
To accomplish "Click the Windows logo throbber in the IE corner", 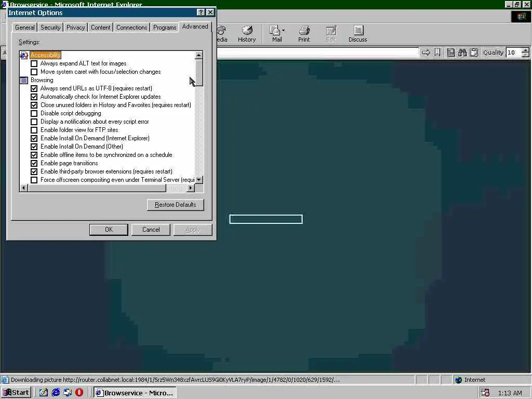I will [x=521, y=17].
